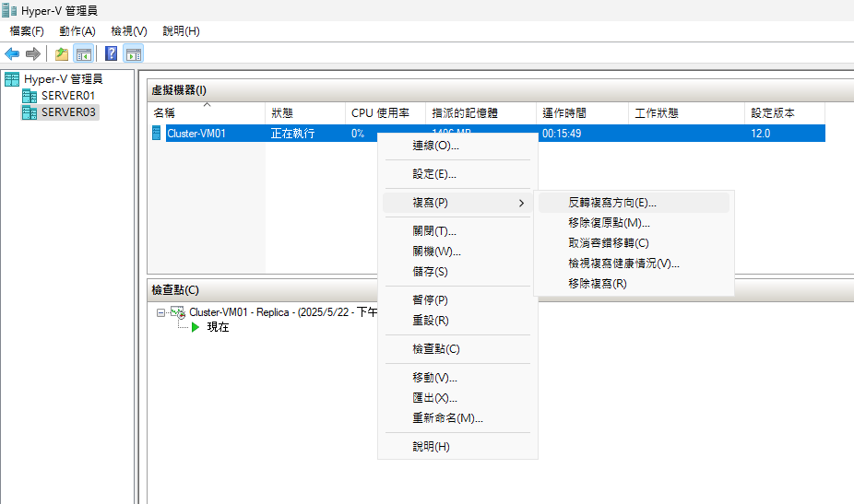
Task: Click the green arrow 現在 checkpoint icon
Action: (195, 327)
